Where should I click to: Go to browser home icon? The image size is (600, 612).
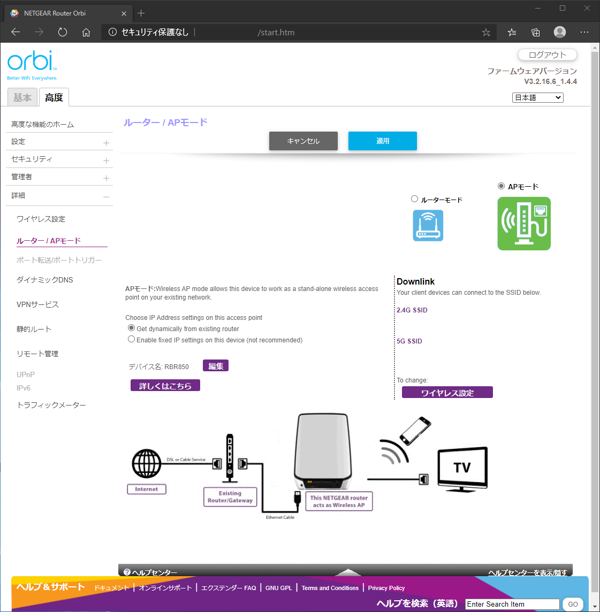[86, 32]
